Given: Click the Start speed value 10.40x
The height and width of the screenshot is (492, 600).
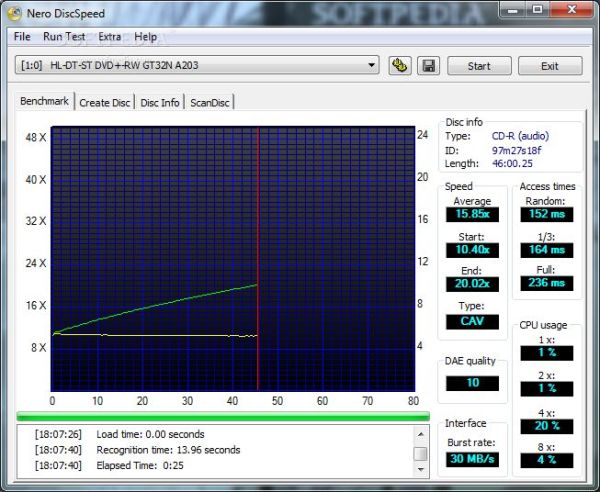Looking at the screenshot, I should [472, 250].
